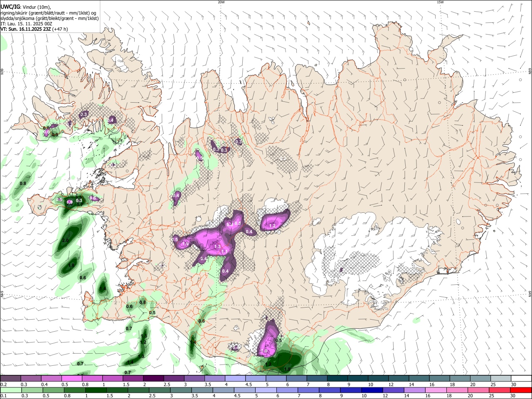Click the bright pink 0.5–0.8 snow legend swatch

(71, 379)
